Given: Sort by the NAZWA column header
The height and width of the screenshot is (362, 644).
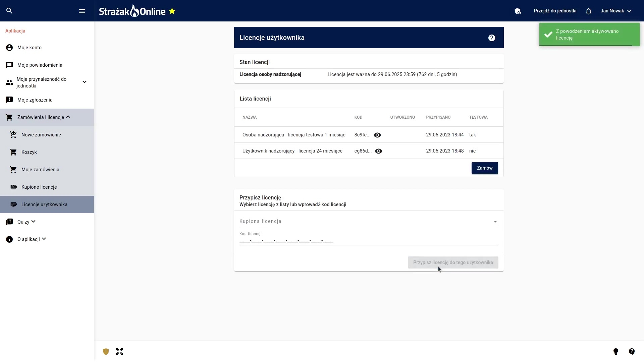Looking at the screenshot, I should pos(250,117).
